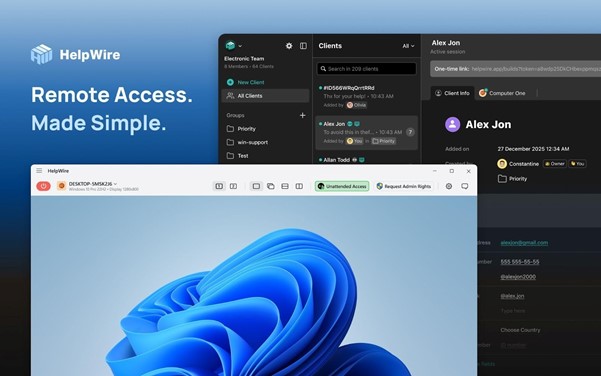
Task: Open the All filter dropdown in Clients
Action: pos(408,46)
